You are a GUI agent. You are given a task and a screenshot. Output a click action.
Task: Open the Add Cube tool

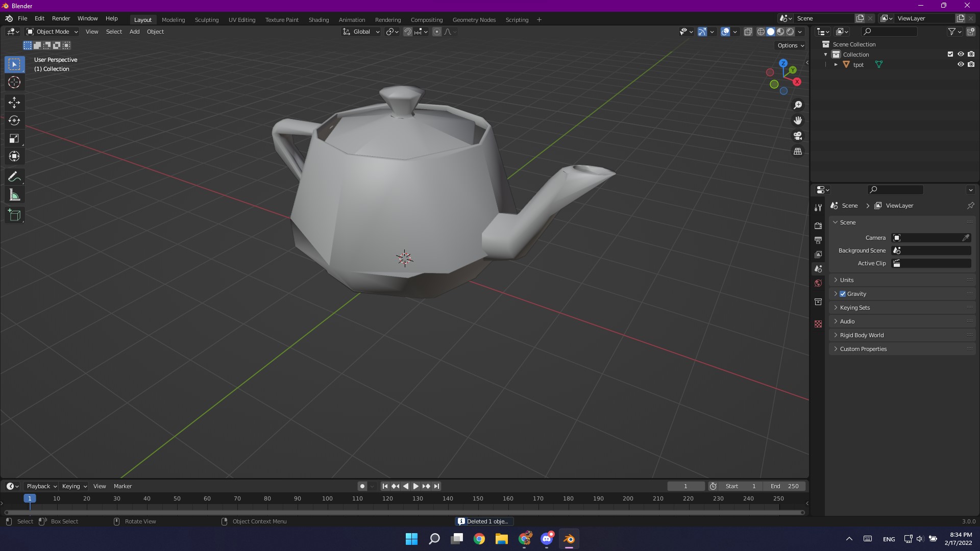[14, 215]
